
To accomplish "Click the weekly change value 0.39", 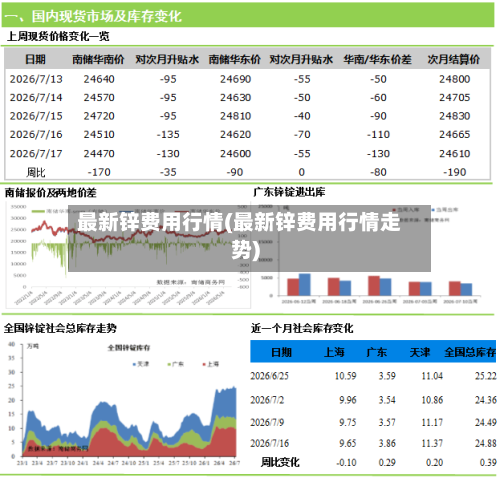I will [488, 462].
